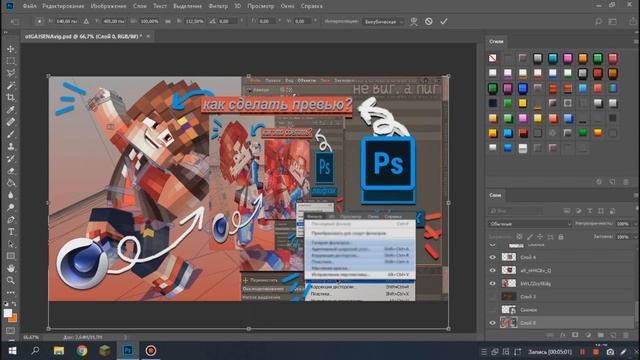This screenshot has height=360, width=640.
Task: Open the Файл menu
Action: (x=29, y=6)
